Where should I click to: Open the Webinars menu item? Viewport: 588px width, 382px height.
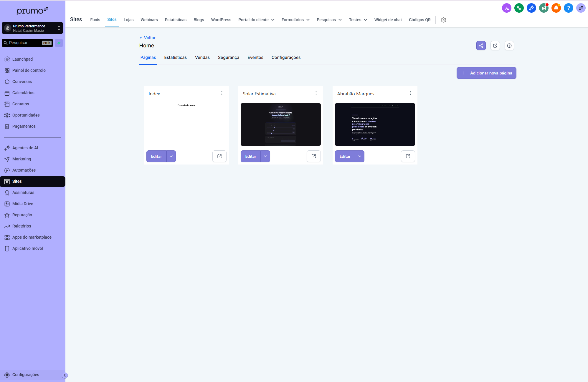(149, 20)
